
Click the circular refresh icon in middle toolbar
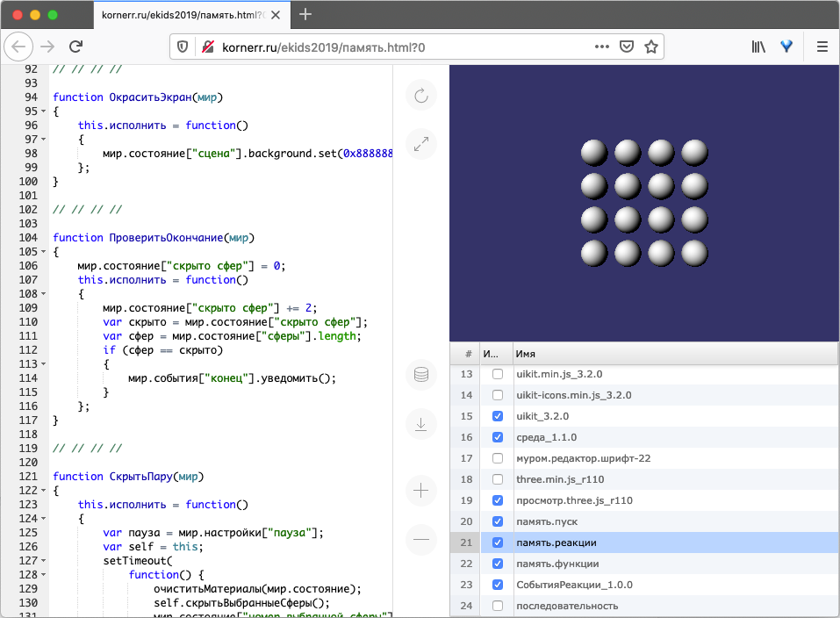click(421, 96)
